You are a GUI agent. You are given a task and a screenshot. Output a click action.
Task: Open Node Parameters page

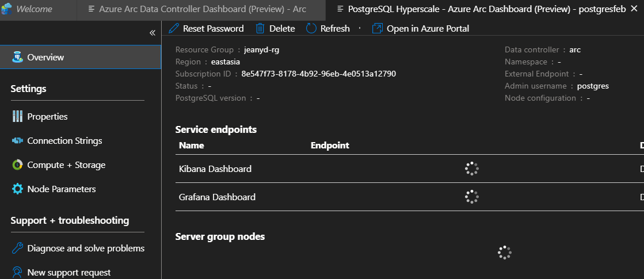tap(62, 189)
